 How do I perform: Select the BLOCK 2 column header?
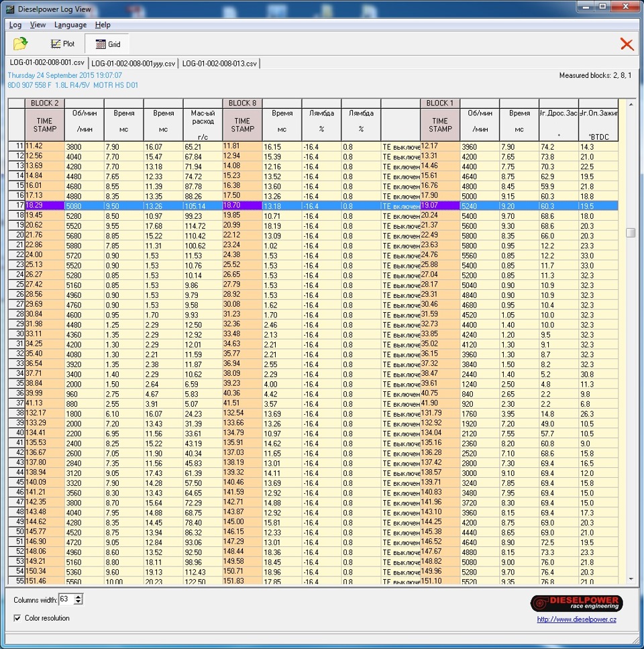(x=45, y=103)
